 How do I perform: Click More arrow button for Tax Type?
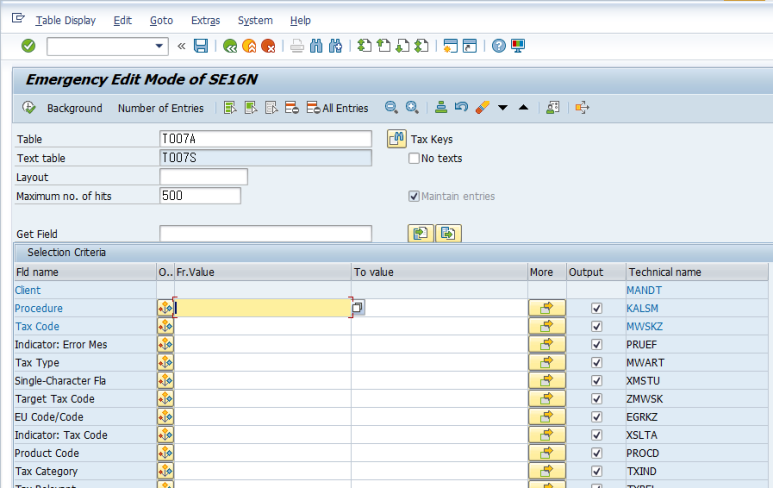click(546, 363)
